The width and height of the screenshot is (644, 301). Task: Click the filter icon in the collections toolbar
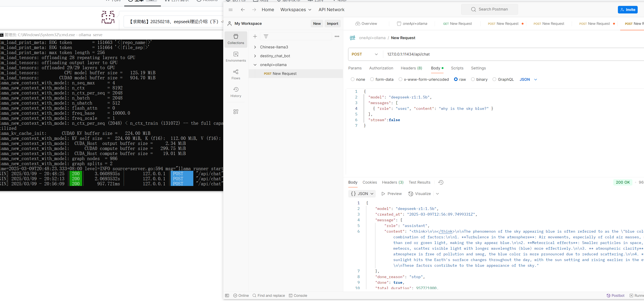click(x=266, y=36)
